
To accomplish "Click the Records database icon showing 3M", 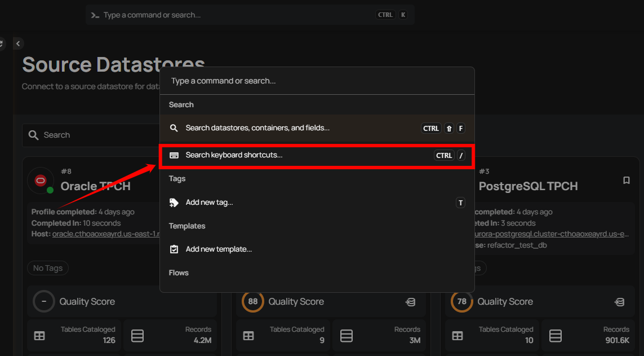I will click(x=346, y=335).
